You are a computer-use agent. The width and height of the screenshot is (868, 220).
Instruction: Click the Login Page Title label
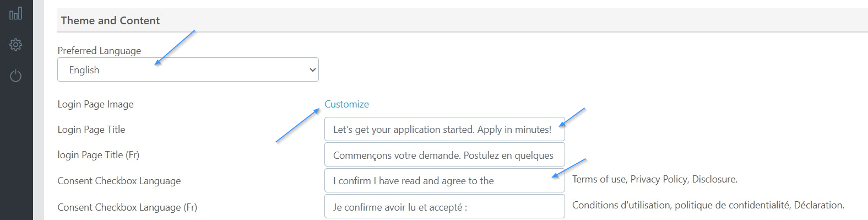[x=91, y=130]
